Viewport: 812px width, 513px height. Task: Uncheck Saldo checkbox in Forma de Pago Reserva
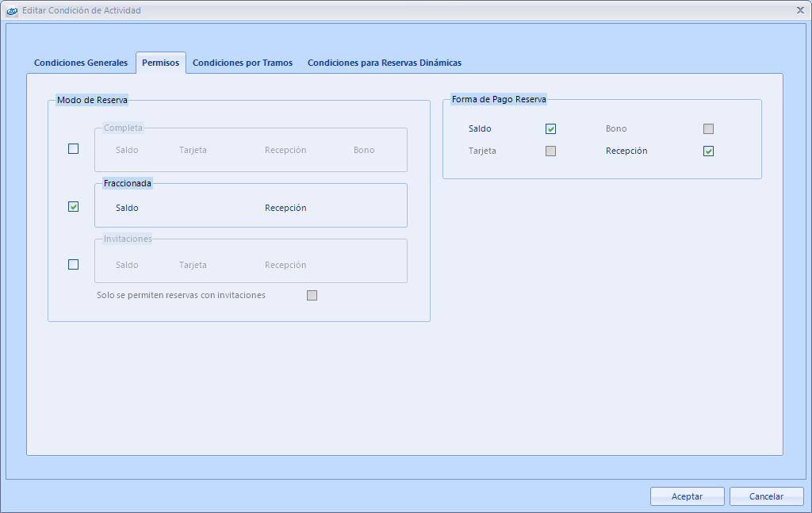[x=550, y=129]
